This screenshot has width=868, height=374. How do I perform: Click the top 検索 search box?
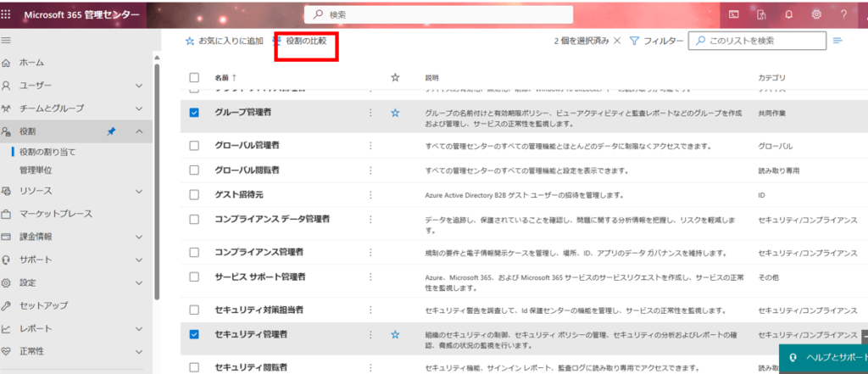[438, 15]
